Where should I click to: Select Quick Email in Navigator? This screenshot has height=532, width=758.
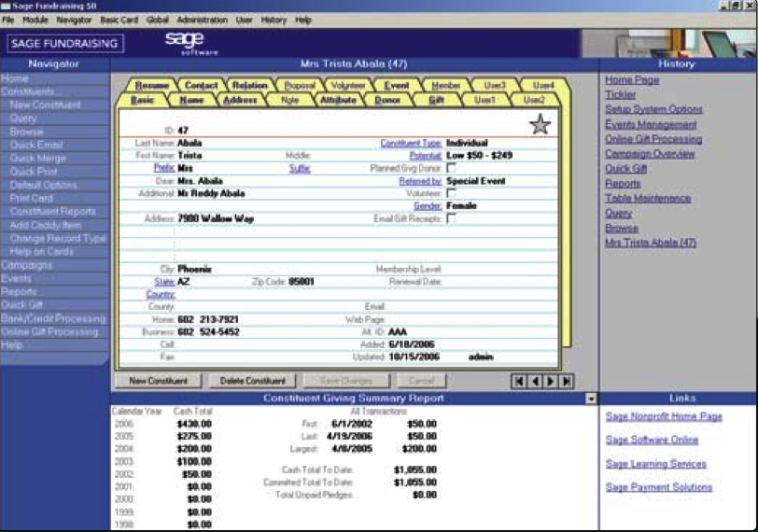click(36, 145)
